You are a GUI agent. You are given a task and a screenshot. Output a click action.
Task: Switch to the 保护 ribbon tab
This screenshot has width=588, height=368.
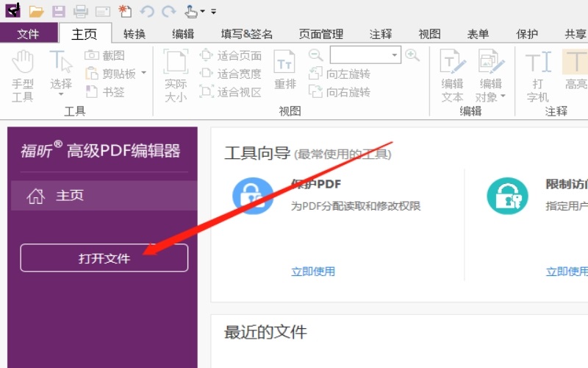[527, 34]
